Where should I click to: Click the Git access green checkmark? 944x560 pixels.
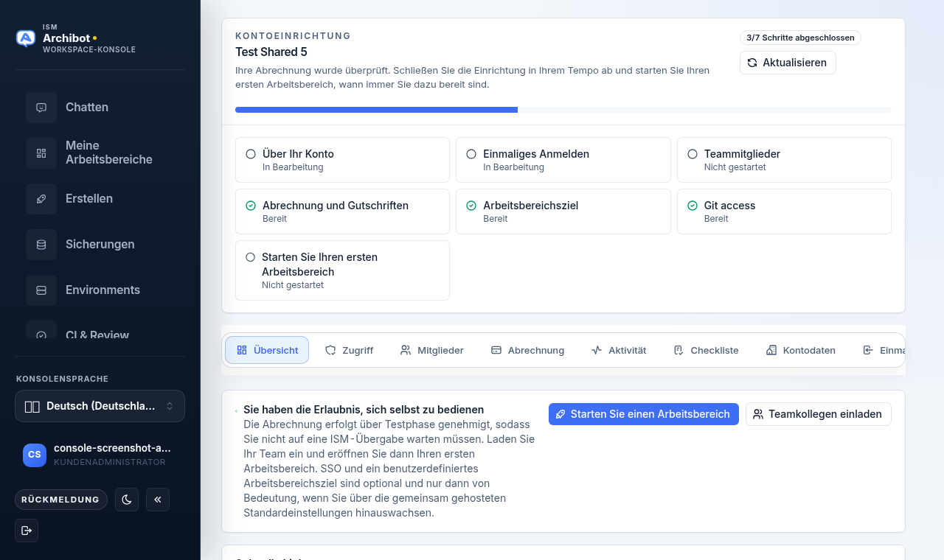click(693, 206)
